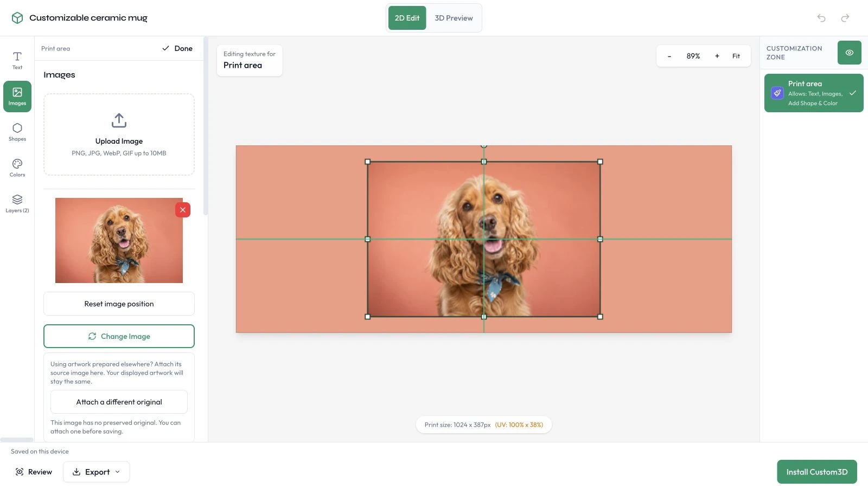Remove the dog image with red X
This screenshot has width=868, height=488.
pyautogui.click(x=183, y=210)
